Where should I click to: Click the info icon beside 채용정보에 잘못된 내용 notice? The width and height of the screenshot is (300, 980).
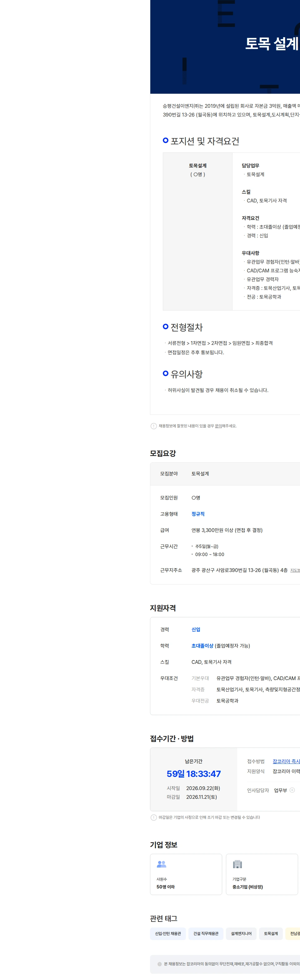(x=153, y=426)
